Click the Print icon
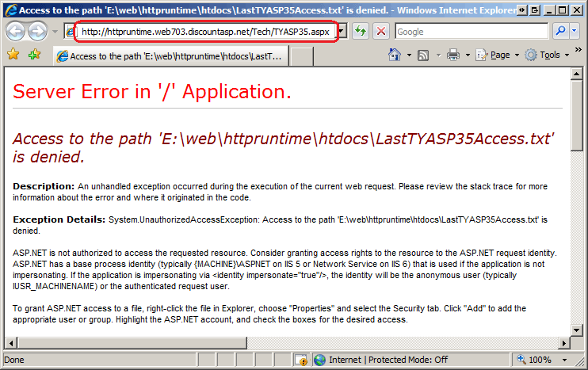This screenshot has height=370, width=588. pyautogui.click(x=453, y=55)
